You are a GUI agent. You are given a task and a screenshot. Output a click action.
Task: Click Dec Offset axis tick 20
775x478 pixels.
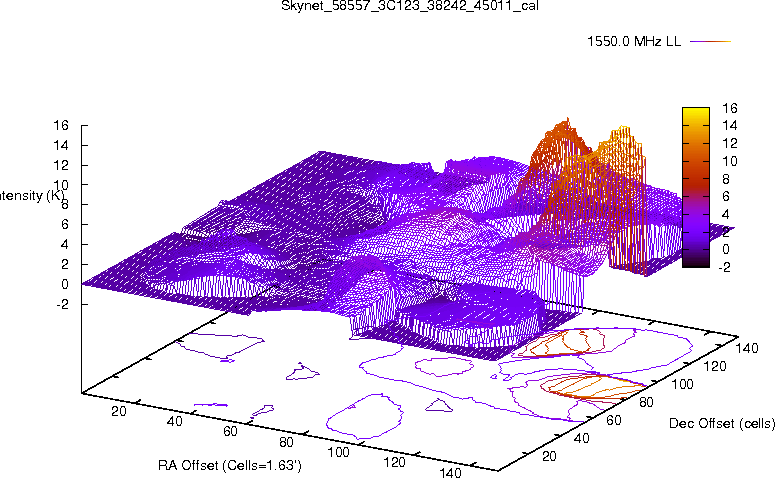pyautogui.click(x=549, y=456)
